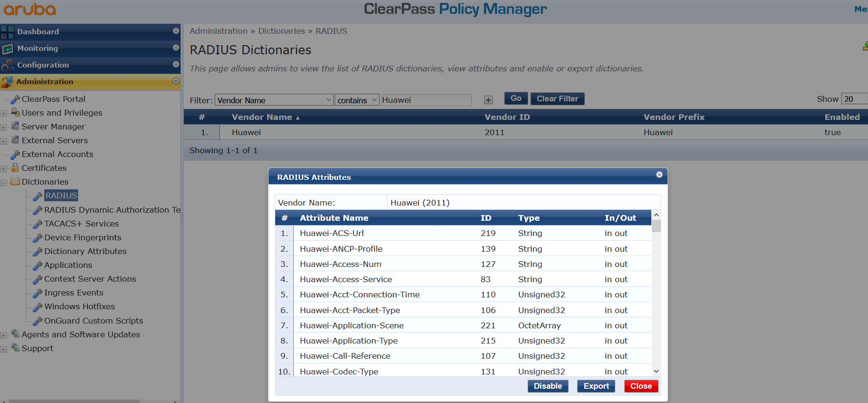Select the Huawei-Access-Num attribute row

pos(463,264)
